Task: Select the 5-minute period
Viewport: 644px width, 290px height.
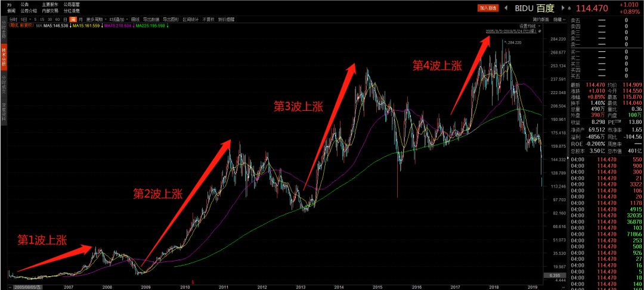Action: click(x=35, y=19)
